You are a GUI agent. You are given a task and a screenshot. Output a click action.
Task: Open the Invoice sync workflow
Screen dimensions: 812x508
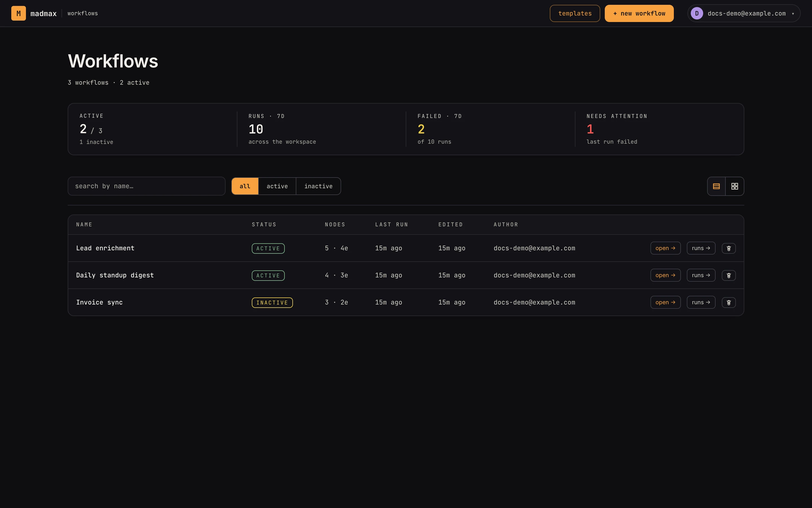pos(665,302)
